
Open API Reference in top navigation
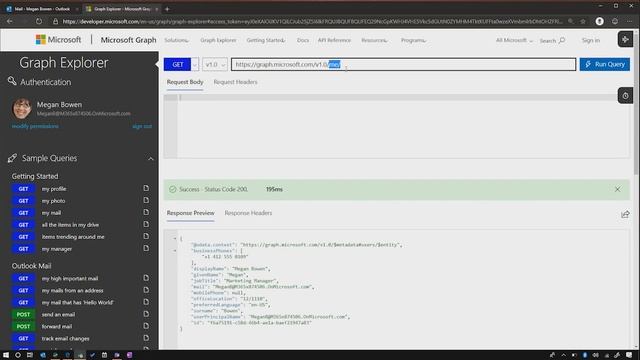point(334,40)
